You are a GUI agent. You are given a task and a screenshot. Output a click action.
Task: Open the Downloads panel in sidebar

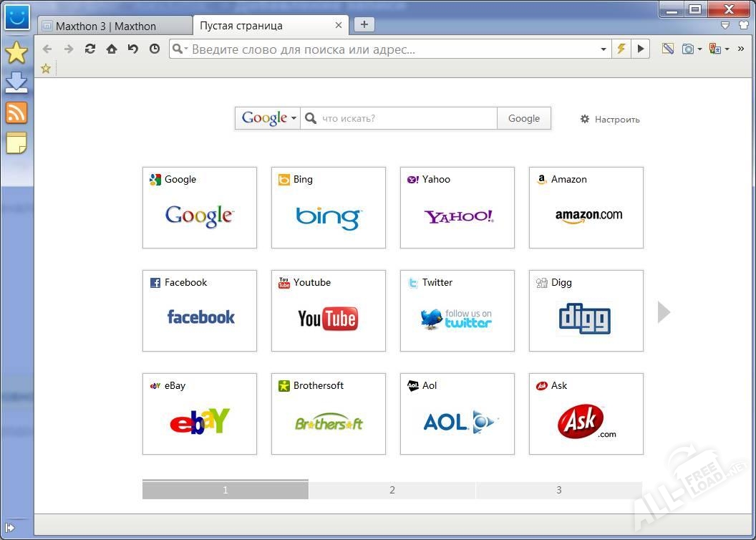click(x=16, y=82)
